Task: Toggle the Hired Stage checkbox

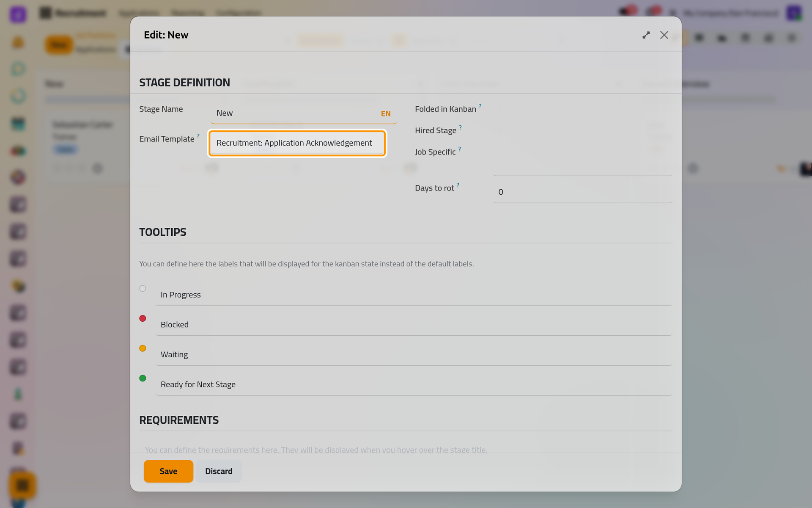Action: pyautogui.click(x=497, y=131)
